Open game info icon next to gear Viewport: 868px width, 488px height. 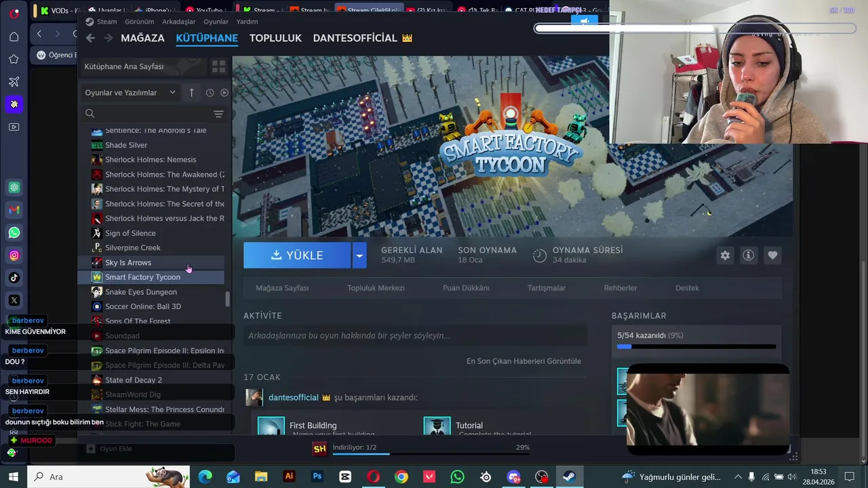tap(749, 256)
